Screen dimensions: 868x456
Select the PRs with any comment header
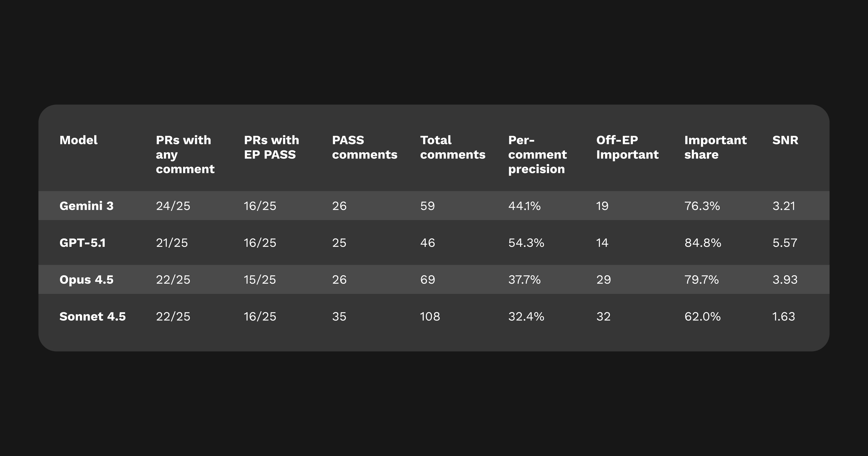[185, 154]
